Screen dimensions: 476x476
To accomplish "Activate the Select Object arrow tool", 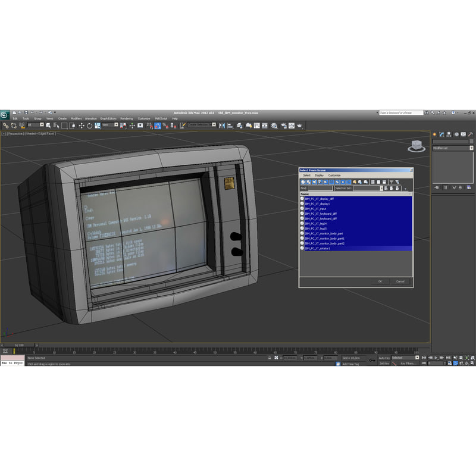I will (x=48, y=126).
